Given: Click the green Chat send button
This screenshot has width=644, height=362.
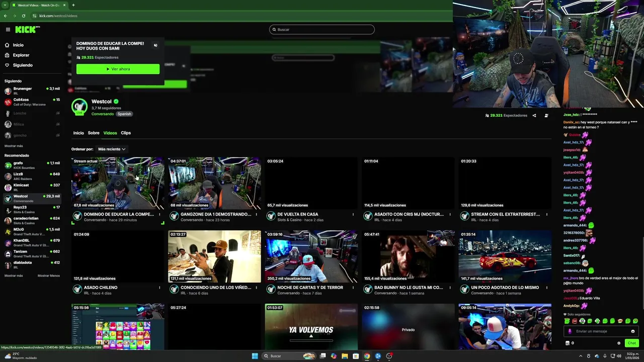Looking at the screenshot, I should pos(631,343).
